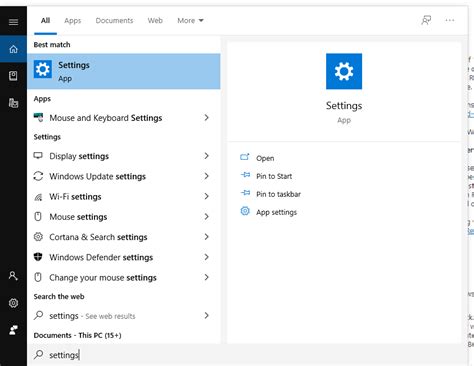Screen dimensions: 474x366
Task: Click the building devices icon in sidebar
Action: [13, 103]
